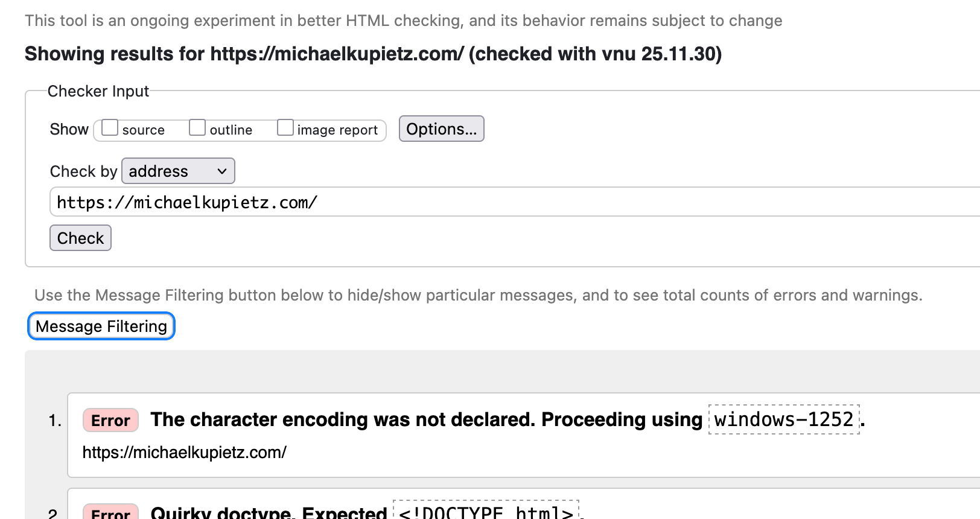Viewport: 980px width, 519px height.
Task: Click the michaelkupietz.com URL under error 1
Action: [184, 452]
